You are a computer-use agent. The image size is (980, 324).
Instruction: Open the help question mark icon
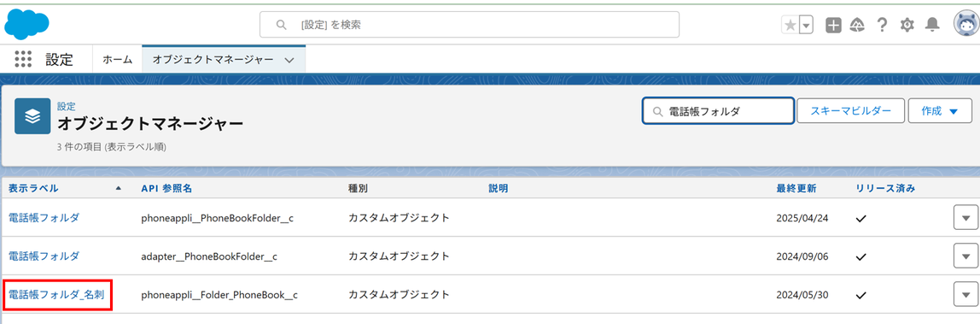coord(882,25)
